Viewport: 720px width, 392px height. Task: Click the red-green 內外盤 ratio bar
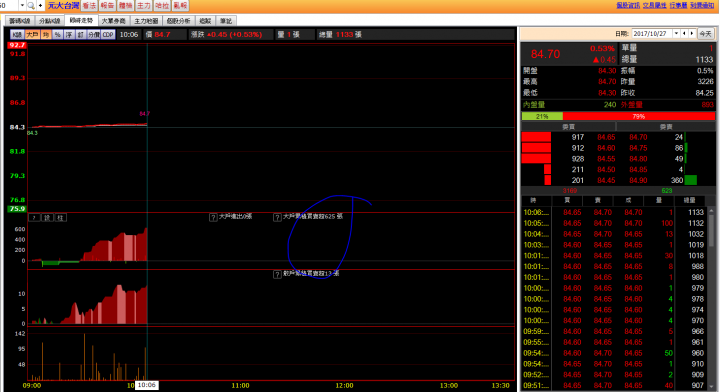[x=618, y=117]
